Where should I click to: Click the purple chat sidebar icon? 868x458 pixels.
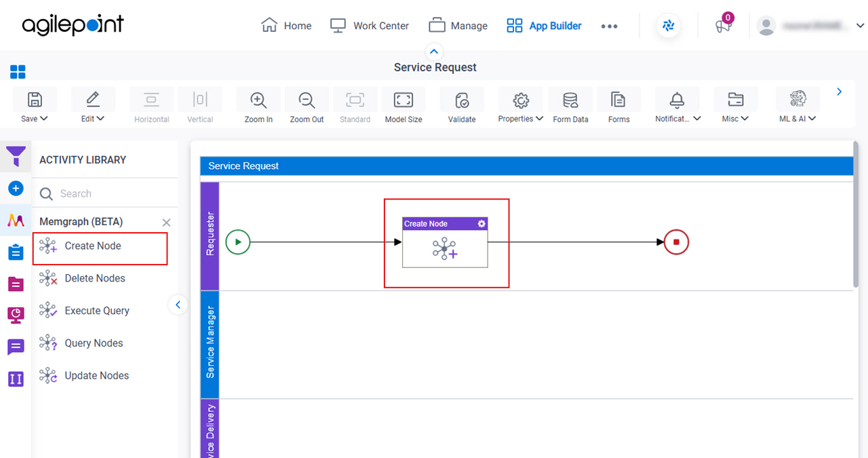click(16, 347)
